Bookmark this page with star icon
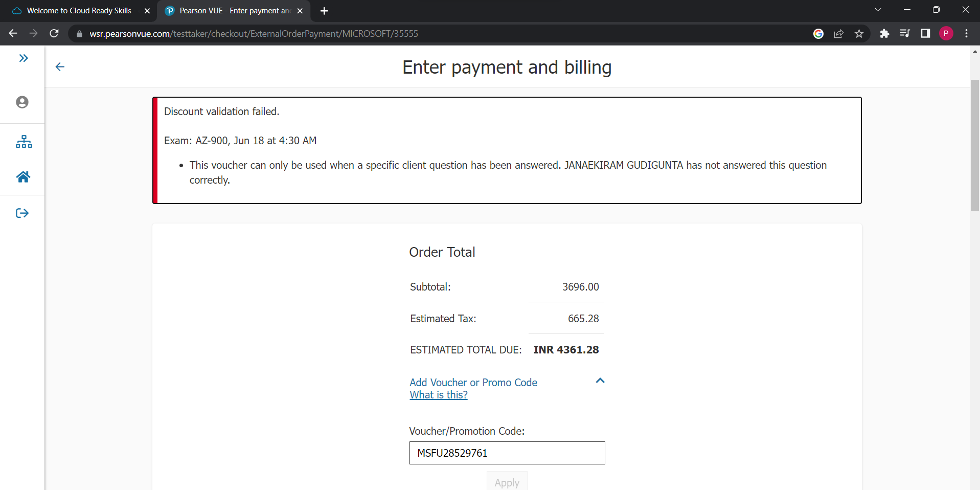The width and height of the screenshot is (980, 490). [859, 34]
